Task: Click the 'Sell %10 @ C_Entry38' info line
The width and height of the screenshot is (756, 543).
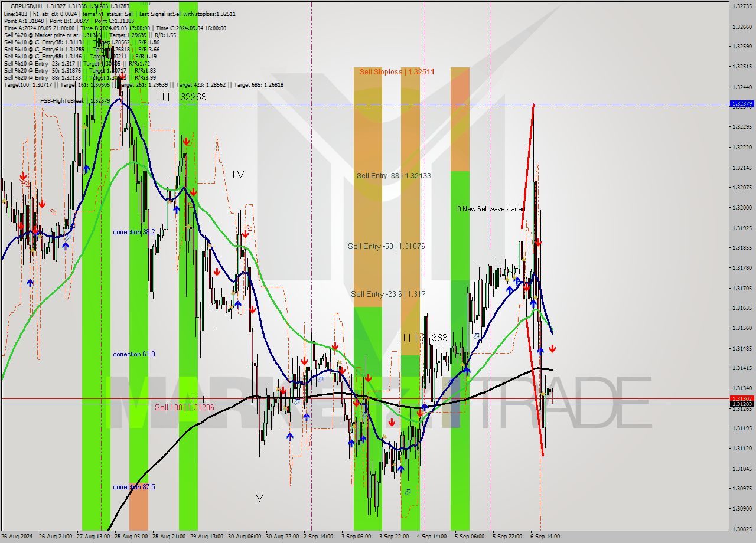Action: [82, 42]
